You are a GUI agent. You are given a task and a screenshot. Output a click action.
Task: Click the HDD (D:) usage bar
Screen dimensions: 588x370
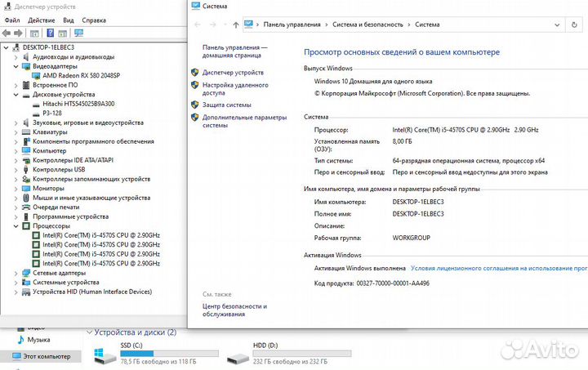pos(302,354)
